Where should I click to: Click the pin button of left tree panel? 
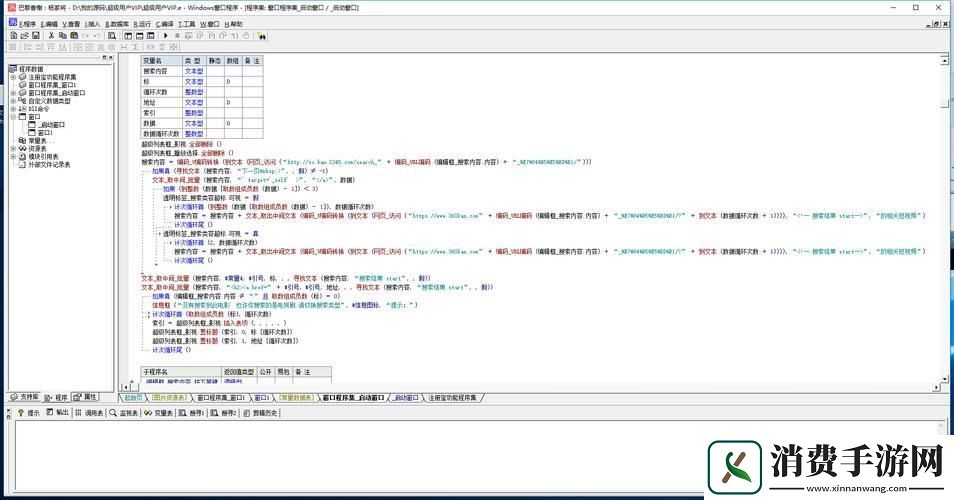(x=104, y=57)
